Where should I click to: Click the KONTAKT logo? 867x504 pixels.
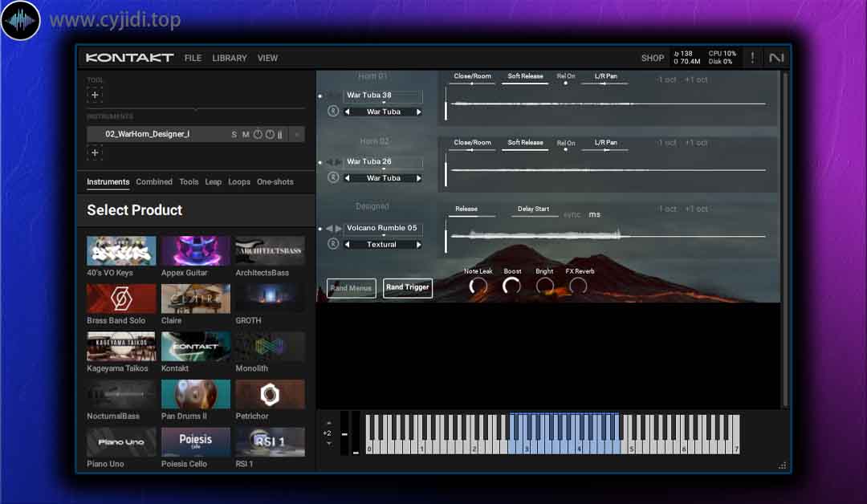click(x=130, y=58)
